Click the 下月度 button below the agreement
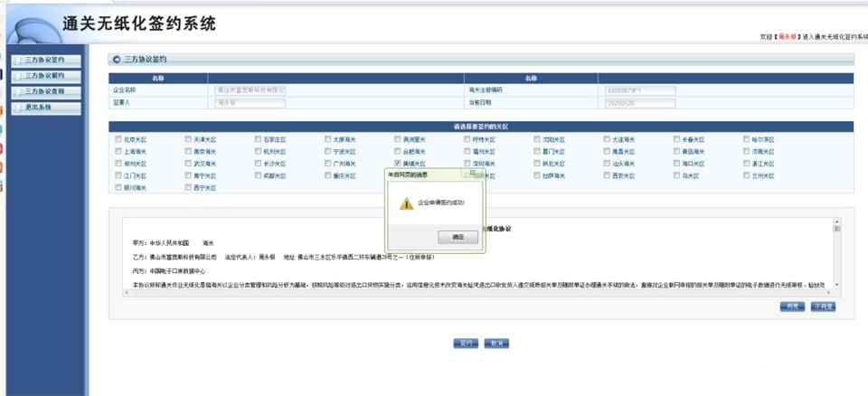 point(822,307)
